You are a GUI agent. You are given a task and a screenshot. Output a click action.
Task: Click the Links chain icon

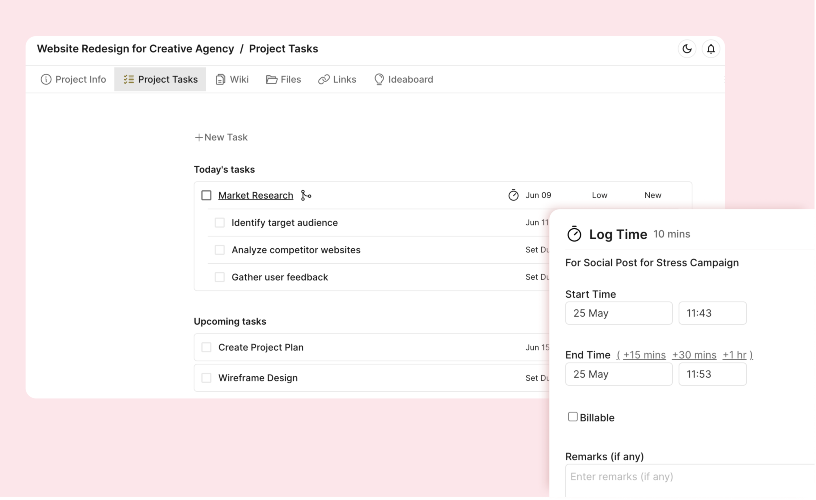pos(324,80)
